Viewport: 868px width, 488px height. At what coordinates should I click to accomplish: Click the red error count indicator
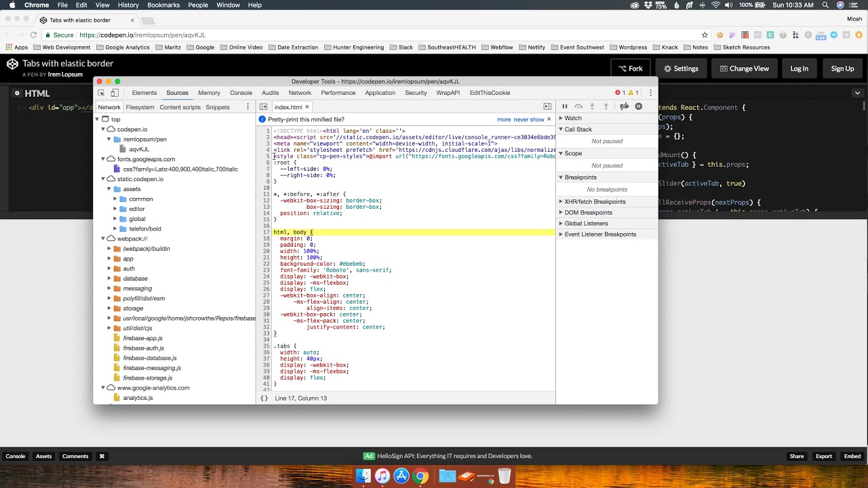[x=620, y=93]
